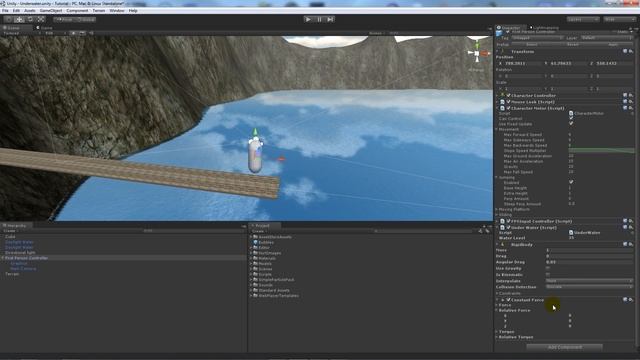Open the GameObject menu

[51, 11]
